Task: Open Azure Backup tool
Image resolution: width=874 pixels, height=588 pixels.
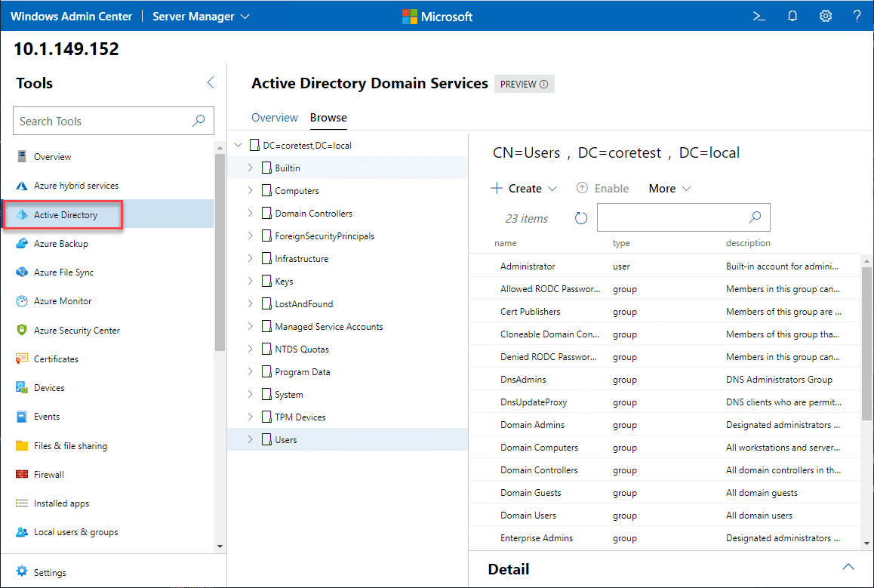Action: click(60, 244)
